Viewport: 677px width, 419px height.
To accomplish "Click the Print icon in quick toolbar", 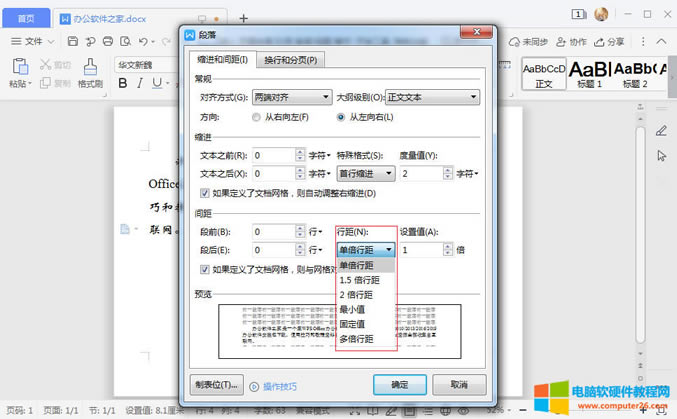I will click(x=107, y=41).
